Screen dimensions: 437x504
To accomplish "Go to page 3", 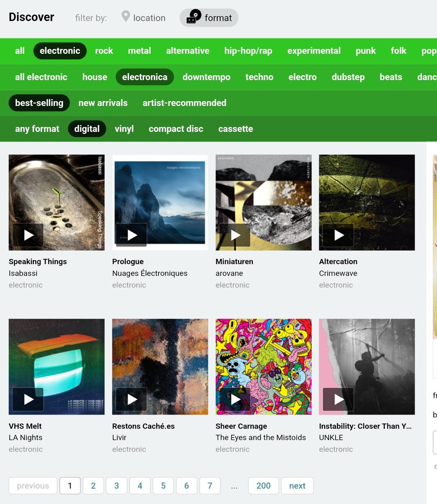I will 116,486.
